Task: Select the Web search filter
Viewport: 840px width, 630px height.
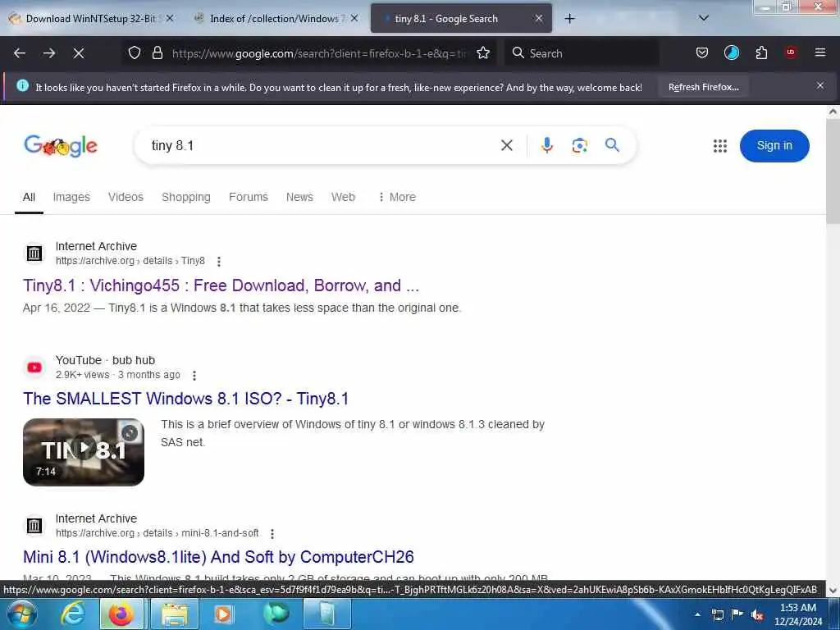Action: [343, 197]
